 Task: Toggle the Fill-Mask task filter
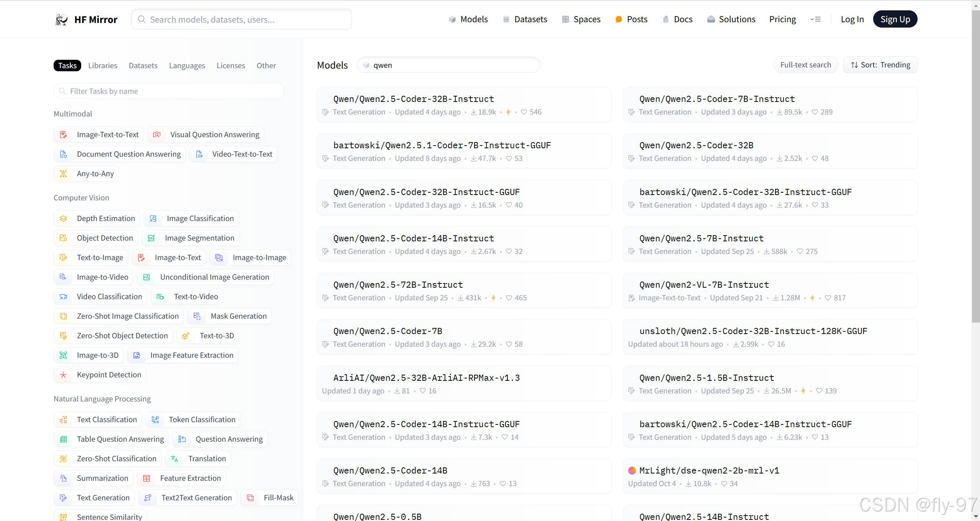tap(270, 498)
